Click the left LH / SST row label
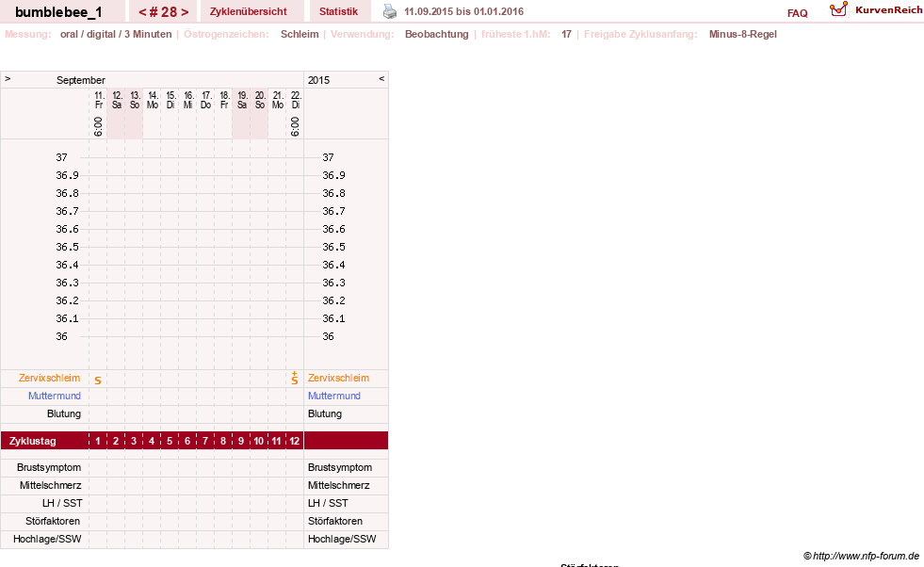 62,503
